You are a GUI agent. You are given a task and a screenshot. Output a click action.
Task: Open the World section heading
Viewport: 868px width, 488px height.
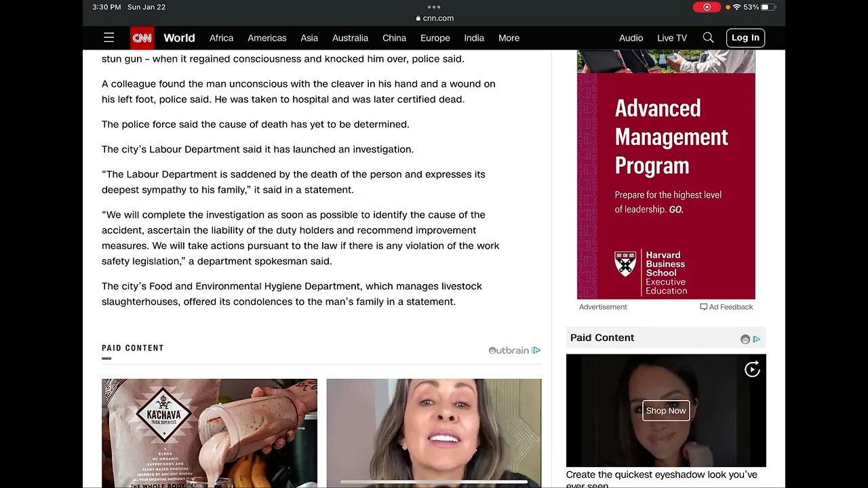coord(179,38)
